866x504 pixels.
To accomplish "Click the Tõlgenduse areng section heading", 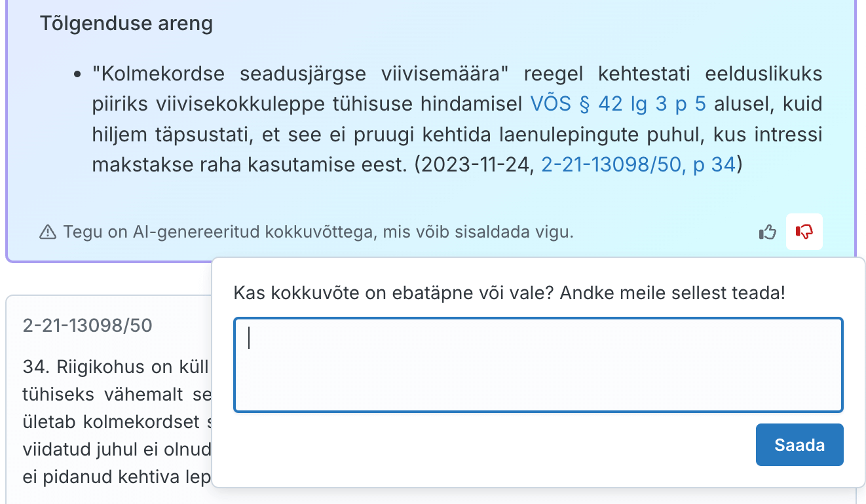I will tap(126, 23).
